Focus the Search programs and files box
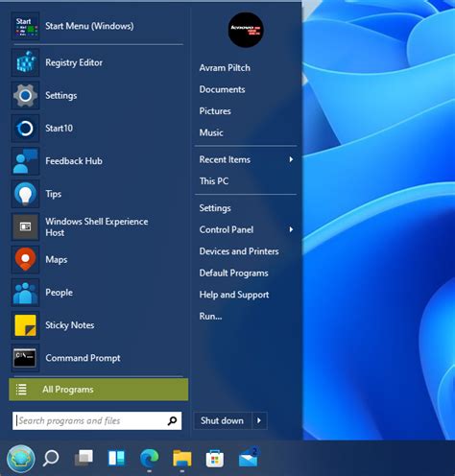The width and height of the screenshot is (455, 476). click(97, 420)
